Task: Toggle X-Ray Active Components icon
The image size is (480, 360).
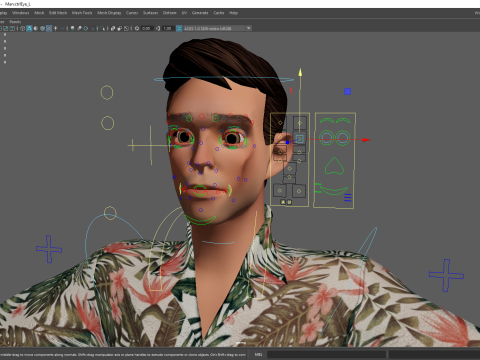Action: pyautogui.click(x=120, y=28)
